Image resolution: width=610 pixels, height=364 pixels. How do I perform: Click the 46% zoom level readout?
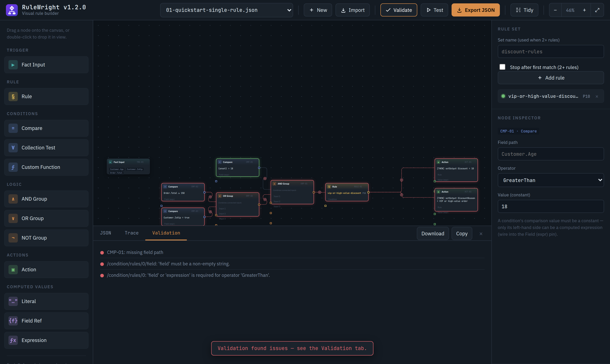tap(570, 10)
